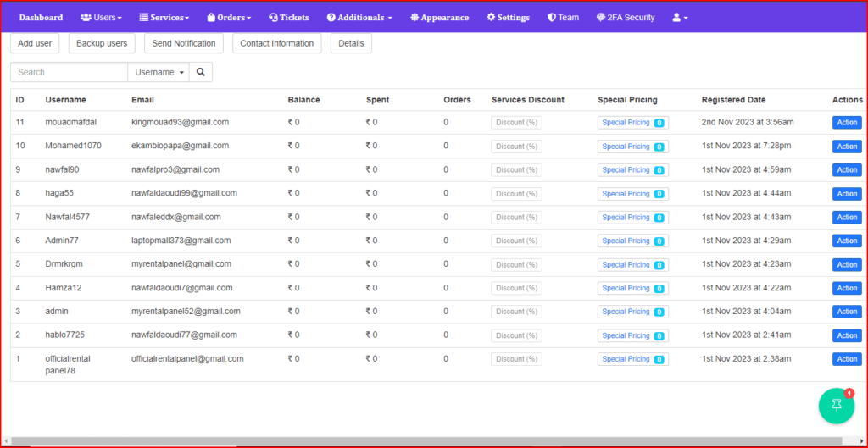Screen dimensions: 868x448
Task: Go to the Dashboard tab
Action: coord(41,18)
